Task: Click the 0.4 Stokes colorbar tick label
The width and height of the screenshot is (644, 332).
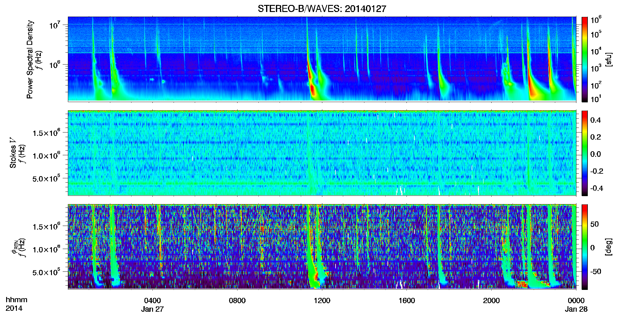Action: 595,120
